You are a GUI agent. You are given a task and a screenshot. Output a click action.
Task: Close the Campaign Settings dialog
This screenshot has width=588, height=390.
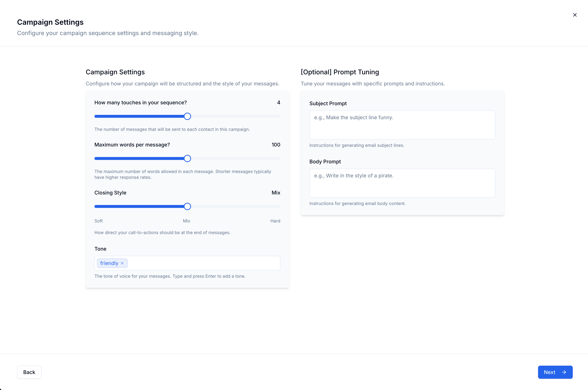(x=575, y=15)
